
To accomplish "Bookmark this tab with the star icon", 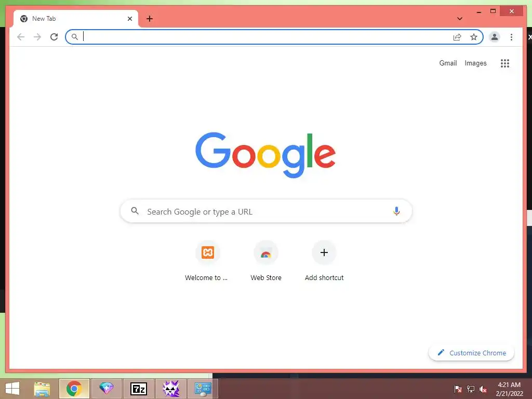I will [x=474, y=37].
